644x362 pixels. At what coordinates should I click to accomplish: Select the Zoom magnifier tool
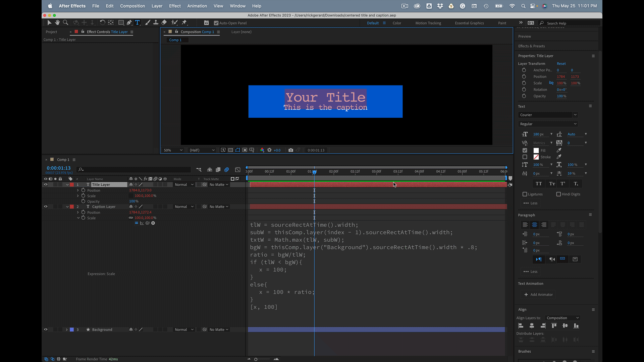click(66, 22)
